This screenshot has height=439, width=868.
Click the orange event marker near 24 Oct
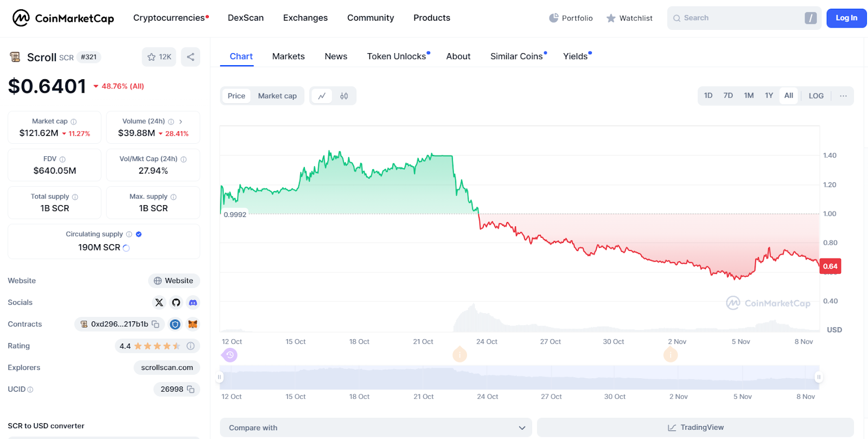pyautogui.click(x=459, y=355)
